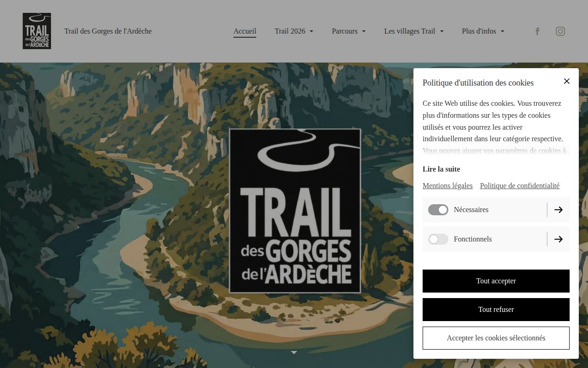Enable the Fonctionnels cookies switch
Viewport: 588px width, 368px height.
tap(438, 239)
